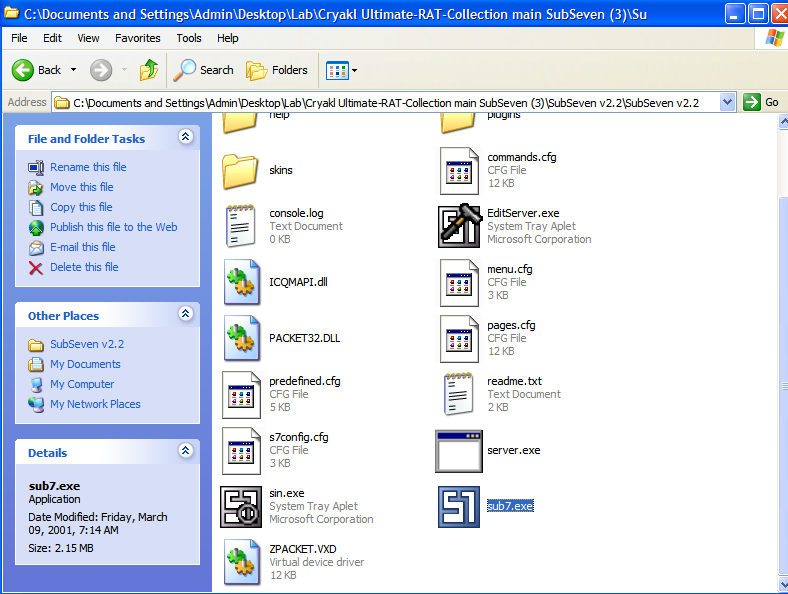Collapse the Details panel
The image size is (788, 594).
(185, 452)
